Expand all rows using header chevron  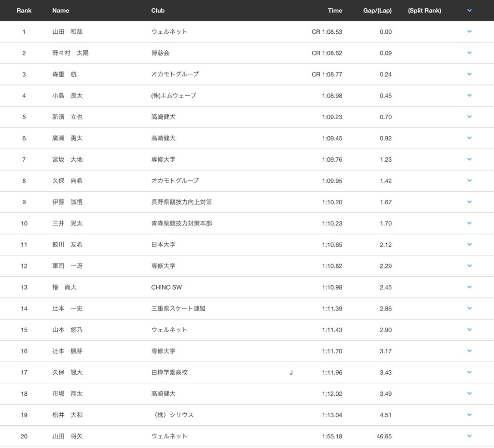coord(469,10)
